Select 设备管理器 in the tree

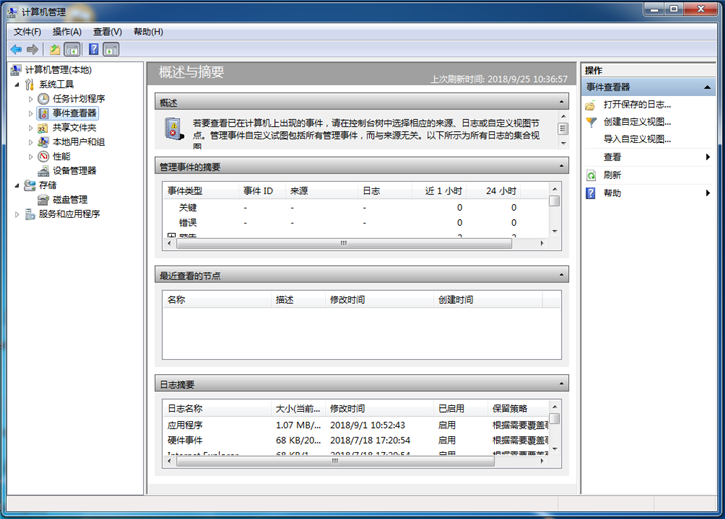pos(74,170)
